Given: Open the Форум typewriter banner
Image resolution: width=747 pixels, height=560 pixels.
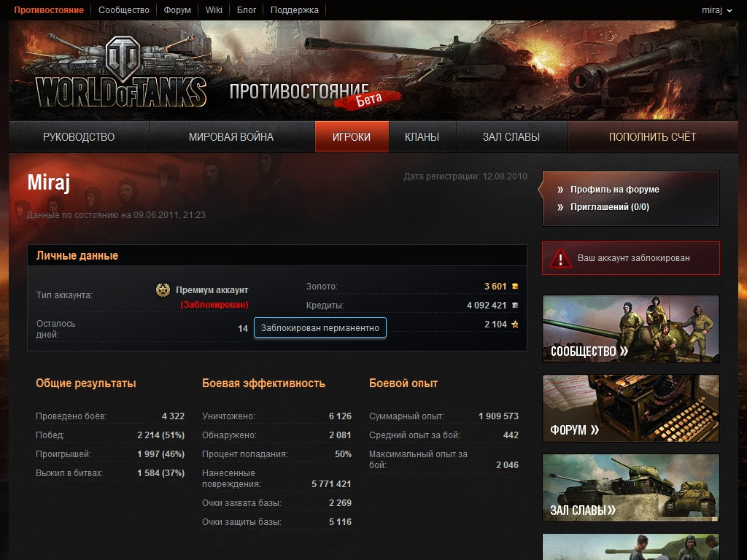Looking at the screenshot, I should click(x=631, y=408).
